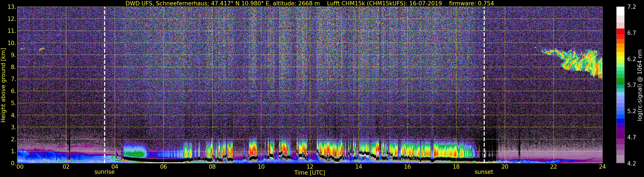Click the '10' time axis tick label
644x177 pixels.
click(x=261, y=167)
